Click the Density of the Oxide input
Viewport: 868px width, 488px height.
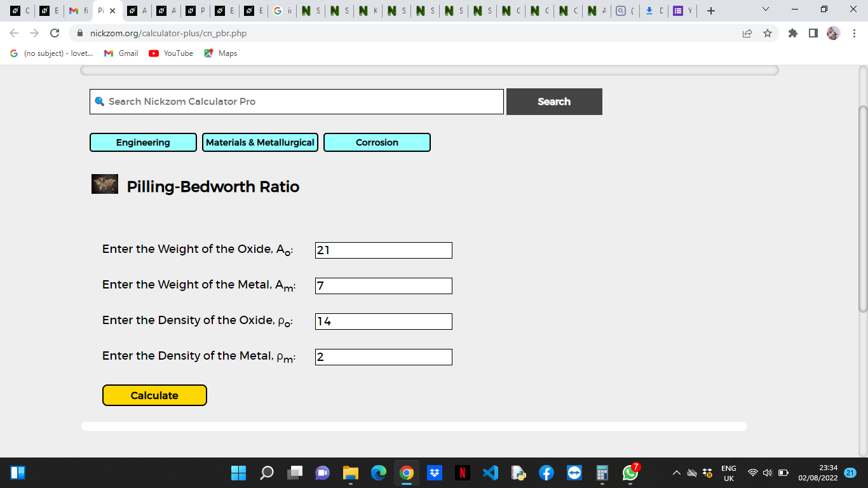pos(384,322)
